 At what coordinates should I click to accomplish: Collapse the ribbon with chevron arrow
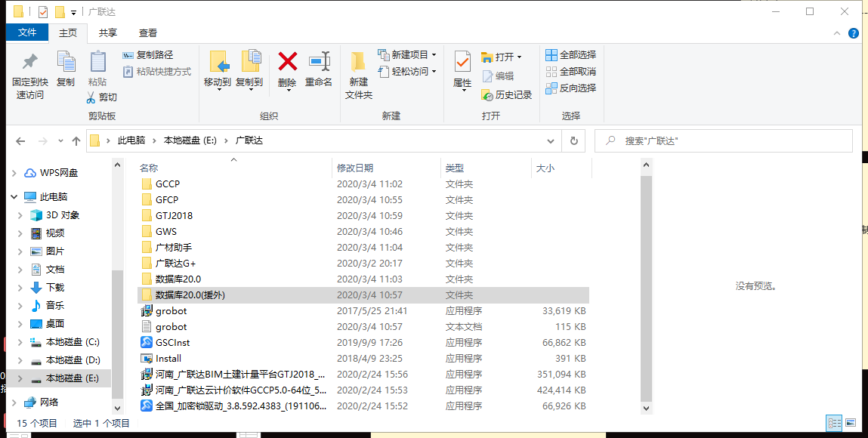tap(837, 34)
